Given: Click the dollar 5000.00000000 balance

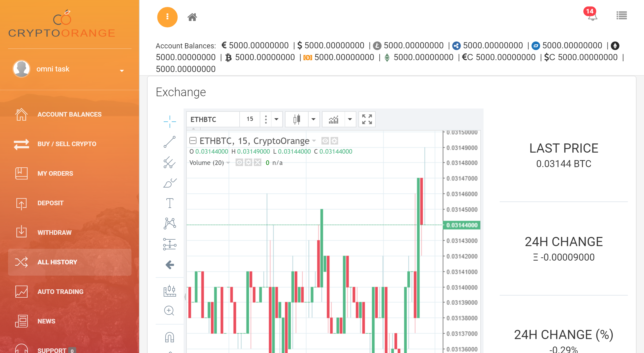Looking at the screenshot, I should (x=331, y=45).
